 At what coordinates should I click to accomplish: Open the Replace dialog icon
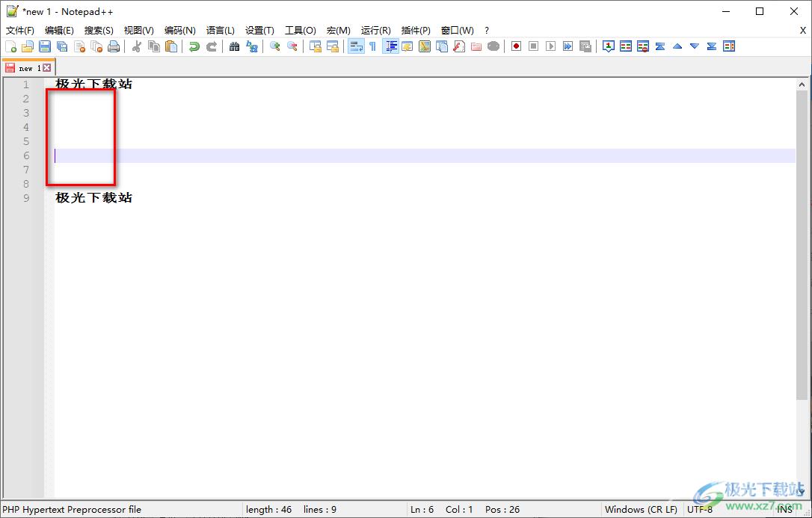tap(252, 46)
